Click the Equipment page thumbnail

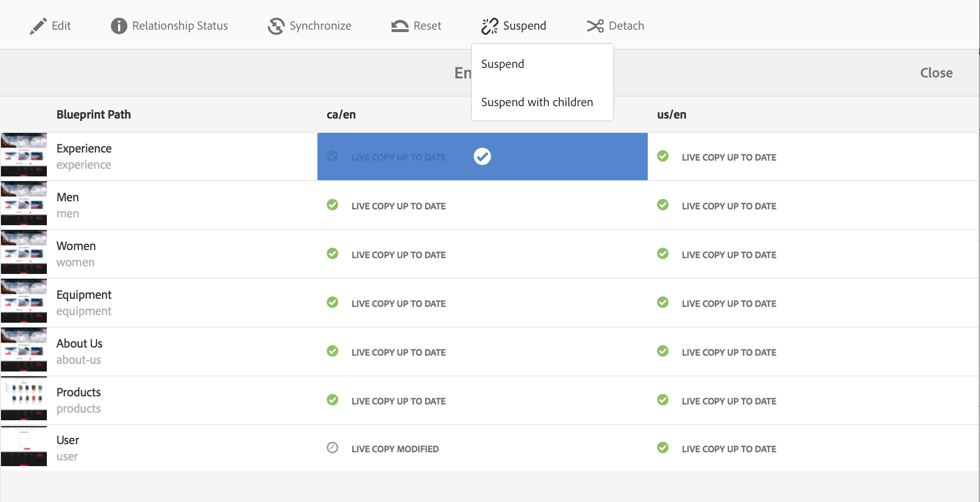pos(24,301)
